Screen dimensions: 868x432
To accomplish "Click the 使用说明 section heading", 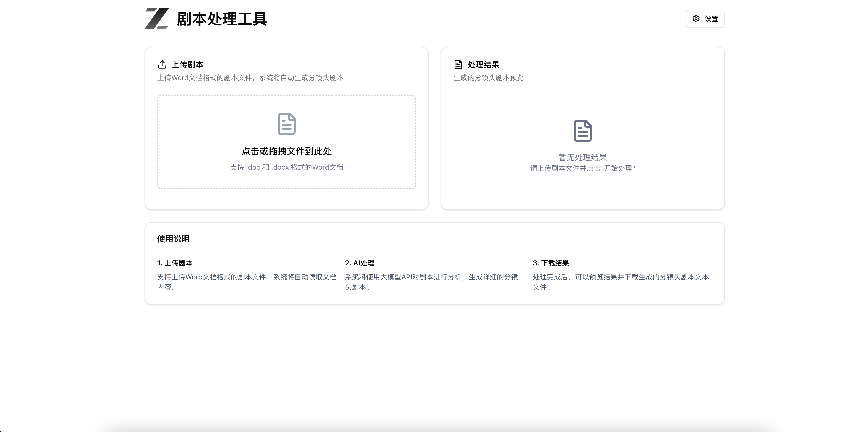I will (x=173, y=239).
